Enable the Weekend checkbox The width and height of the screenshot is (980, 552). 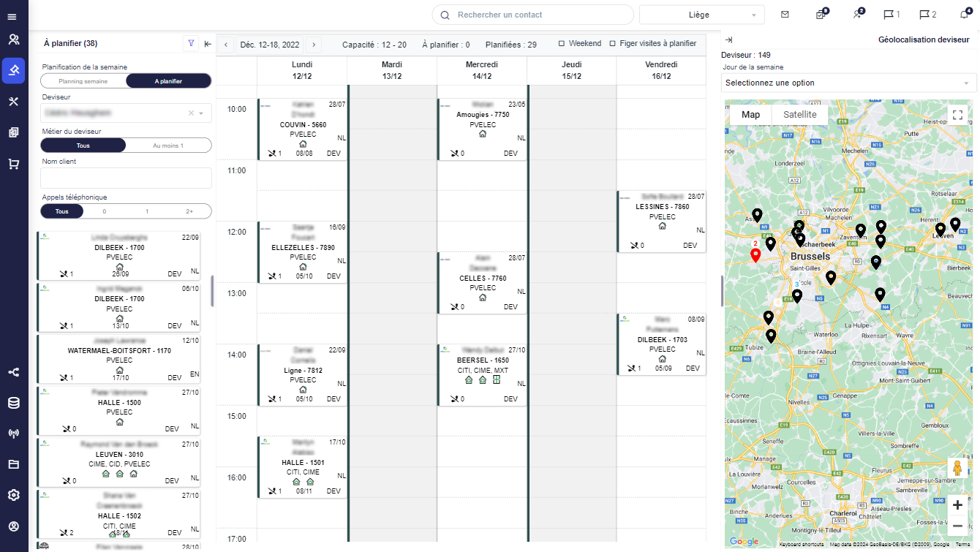pos(562,43)
